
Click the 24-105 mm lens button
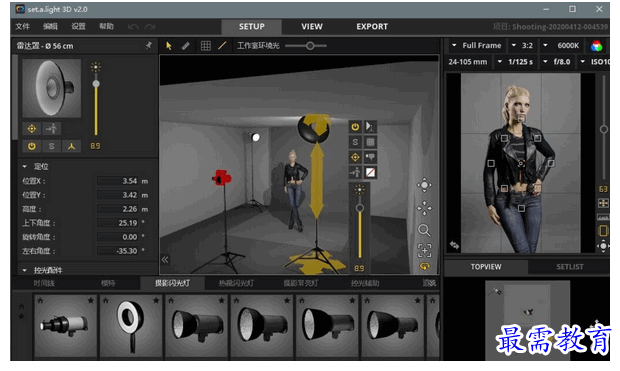(x=468, y=62)
